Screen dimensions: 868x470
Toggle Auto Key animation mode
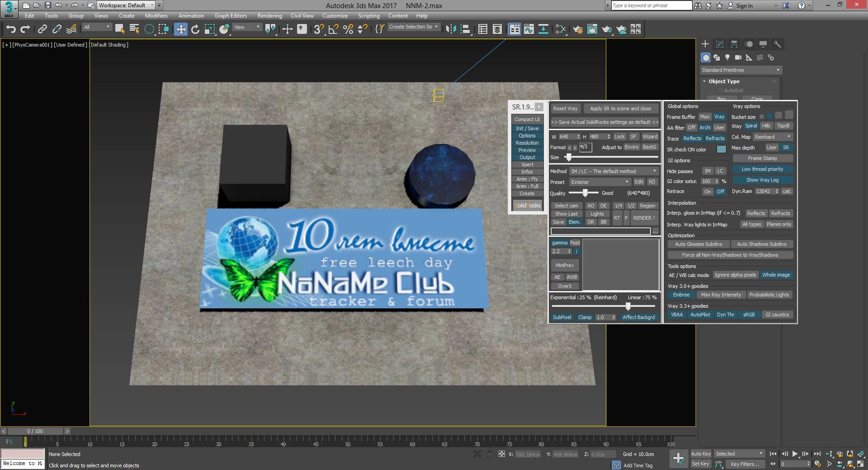[701, 454]
